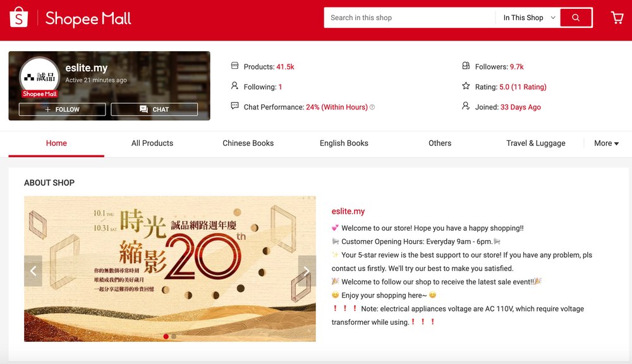Open the All Products tab
Image resolution: width=632 pixels, height=364 pixels.
[x=152, y=143]
